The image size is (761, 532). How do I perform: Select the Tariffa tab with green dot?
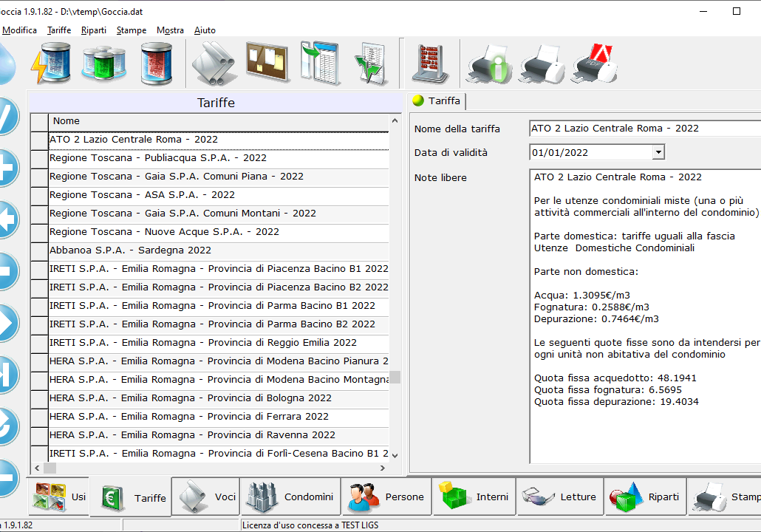point(437,101)
